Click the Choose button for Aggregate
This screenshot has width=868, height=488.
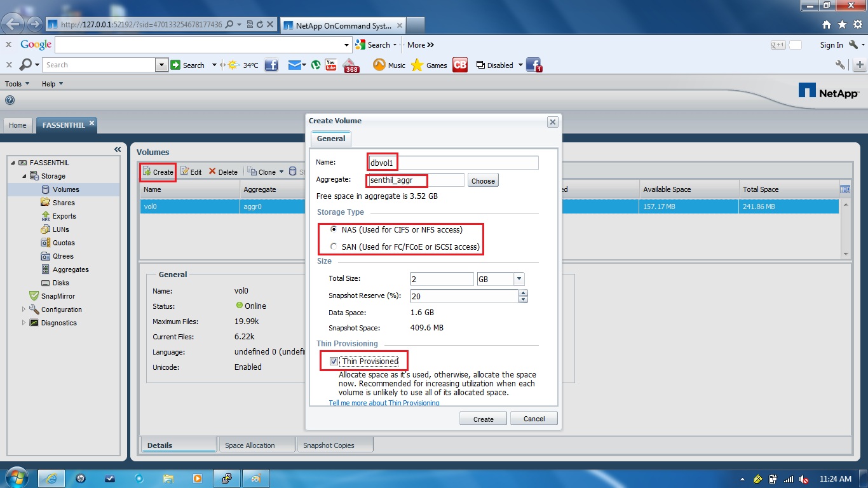pos(482,180)
